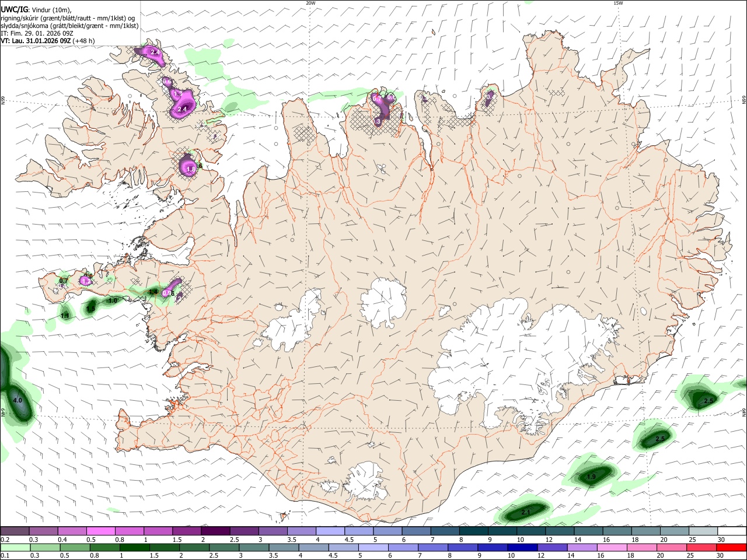Click the violet 14–16 swatch on lower rain scale
This screenshot has height=560, width=747.
coord(582,547)
